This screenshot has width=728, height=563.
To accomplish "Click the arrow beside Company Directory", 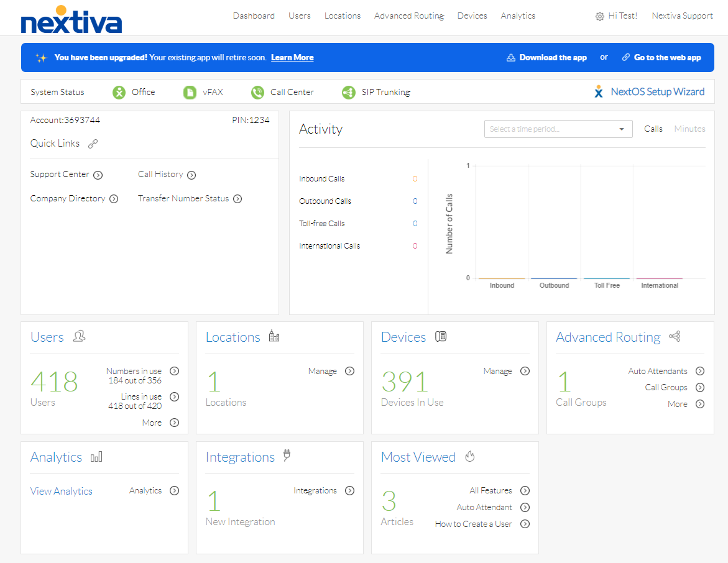I will click(x=114, y=199).
